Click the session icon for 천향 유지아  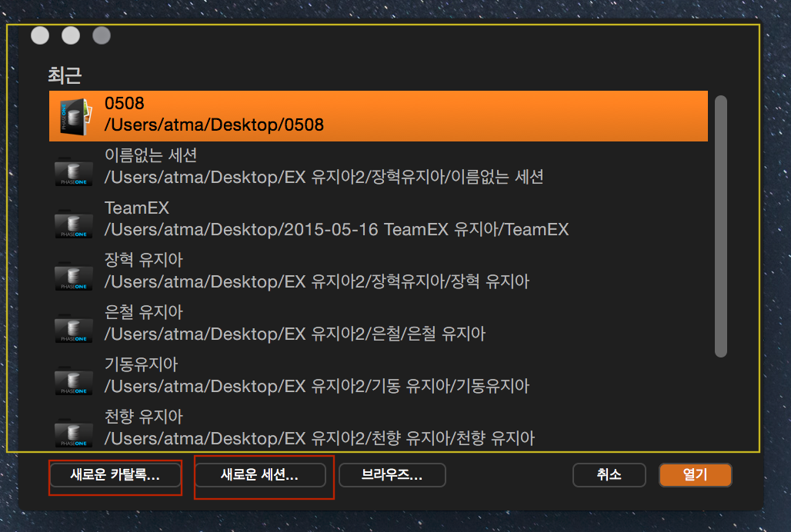[x=74, y=430]
